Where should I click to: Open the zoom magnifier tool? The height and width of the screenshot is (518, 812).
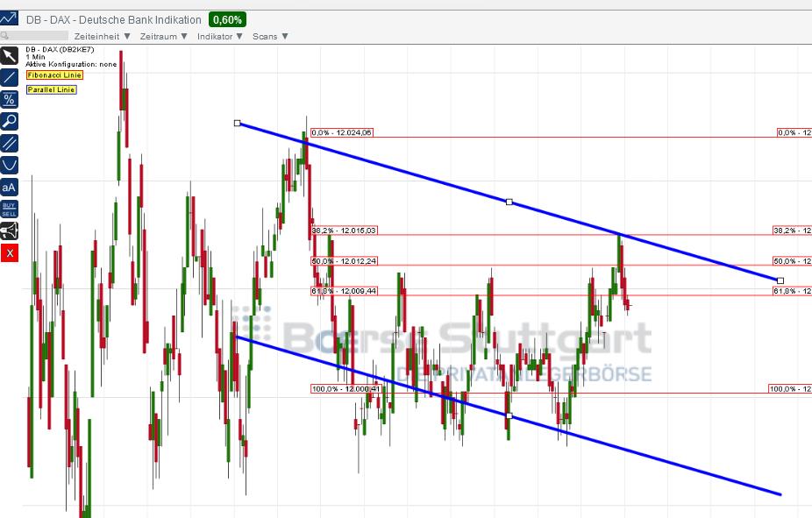tap(11, 121)
